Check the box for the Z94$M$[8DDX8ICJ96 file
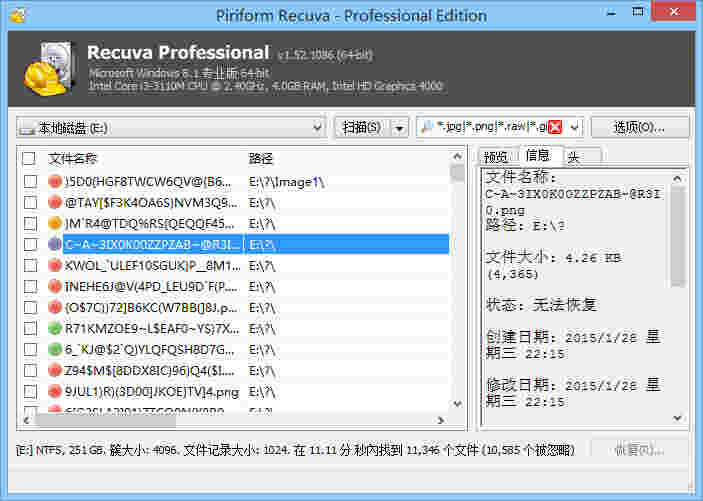The image size is (703, 501). [30, 370]
